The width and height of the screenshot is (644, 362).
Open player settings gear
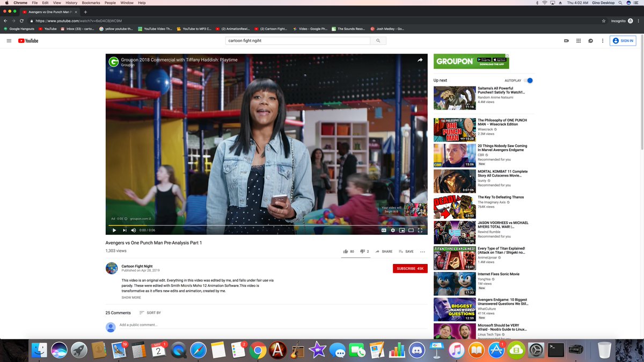coord(393,230)
